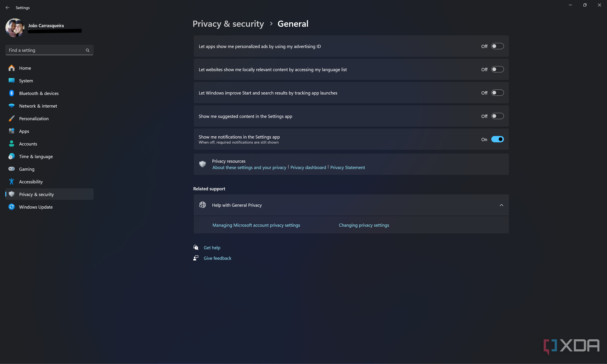This screenshot has width=607, height=364.
Task: Click the Windows Update sync icon
Action: 12,207
